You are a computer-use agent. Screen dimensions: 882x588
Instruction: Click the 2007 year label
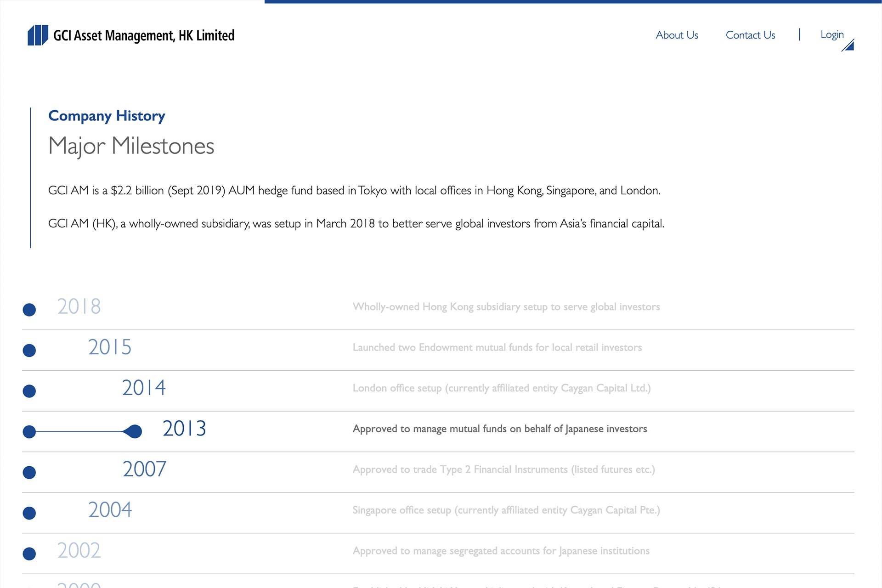[x=144, y=469]
